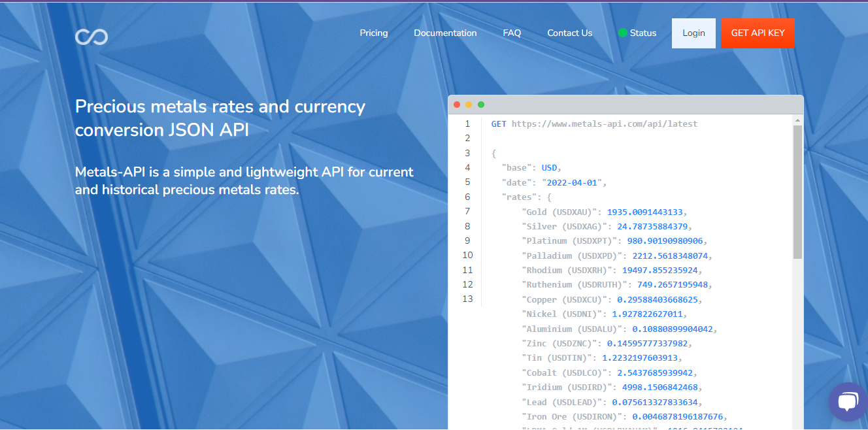Click the Silver (USDXAG) rate line
This screenshot has height=430, width=868.
click(605, 226)
